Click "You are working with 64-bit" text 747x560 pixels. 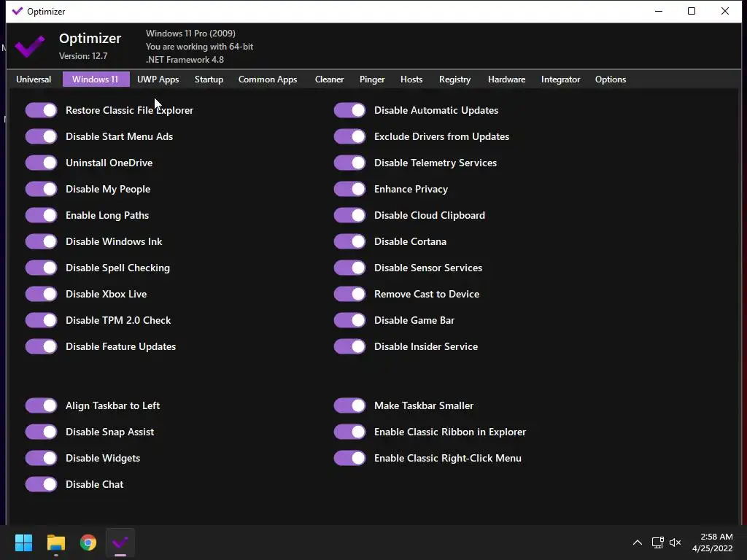(x=199, y=47)
